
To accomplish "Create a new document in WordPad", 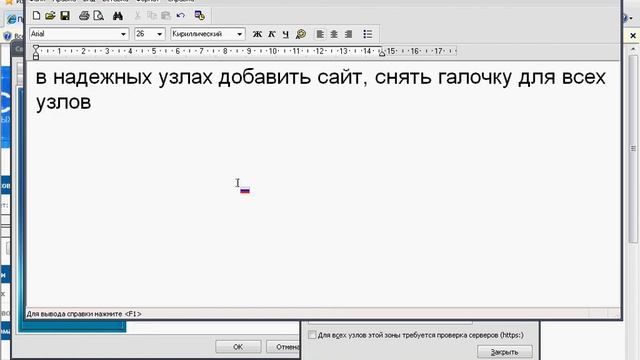I will [x=36, y=16].
